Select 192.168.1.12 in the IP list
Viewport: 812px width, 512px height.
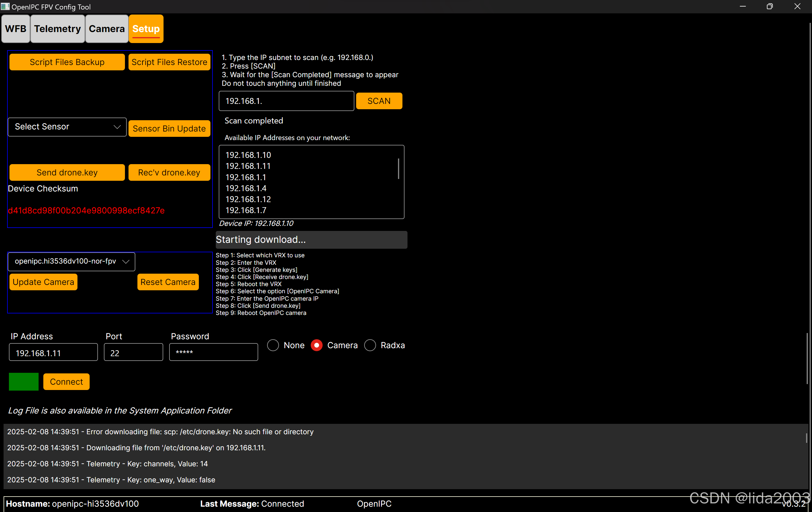248,199
